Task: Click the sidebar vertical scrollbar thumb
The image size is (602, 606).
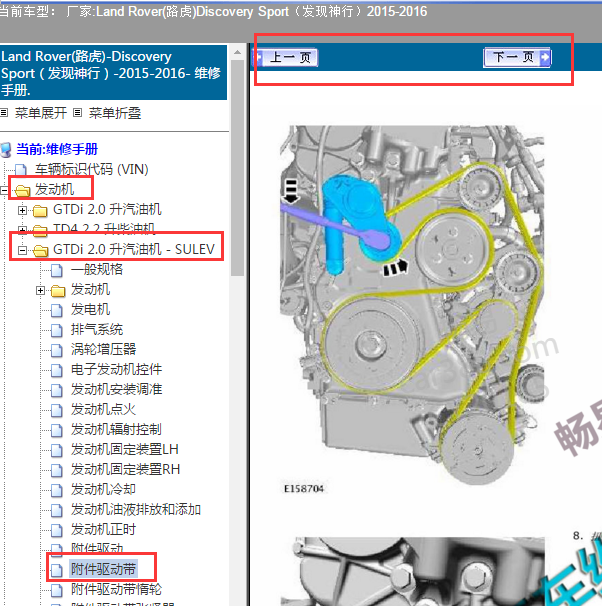Action: [238, 167]
